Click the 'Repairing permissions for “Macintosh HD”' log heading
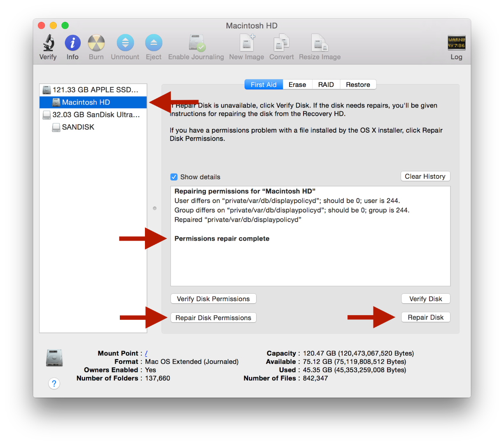Image resolution: width=504 pixels, height=445 pixels. pyautogui.click(x=245, y=191)
